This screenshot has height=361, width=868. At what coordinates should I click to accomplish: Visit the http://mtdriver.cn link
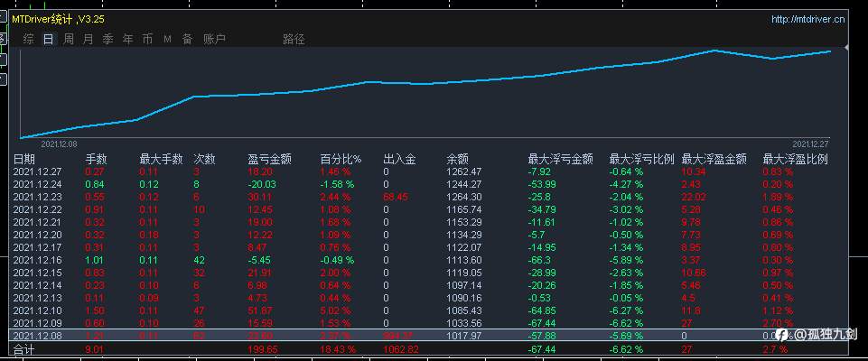tap(808, 19)
